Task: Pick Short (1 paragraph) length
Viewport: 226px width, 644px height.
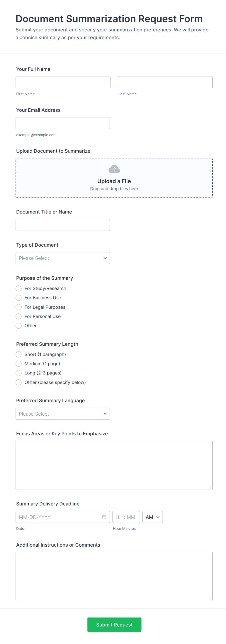Action: click(x=19, y=354)
